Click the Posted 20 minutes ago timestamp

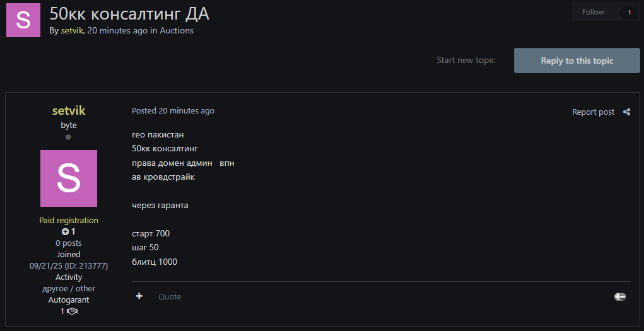[173, 110]
